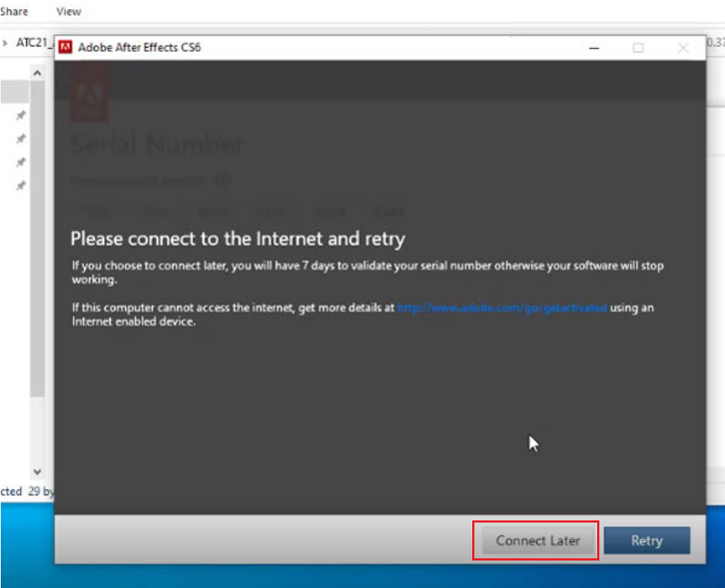The width and height of the screenshot is (725, 588).
Task: Switch to the Share tab
Action: pyautogui.click(x=13, y=12)
